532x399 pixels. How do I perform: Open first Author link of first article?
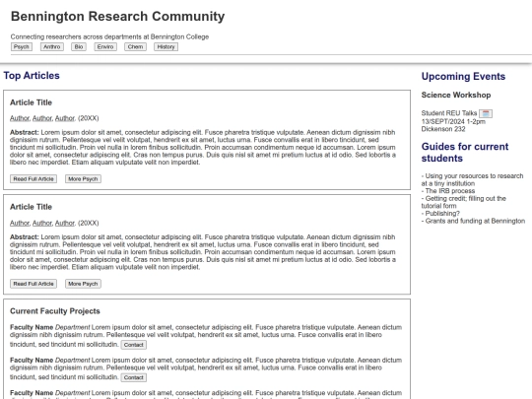click(x=20, y=118)
